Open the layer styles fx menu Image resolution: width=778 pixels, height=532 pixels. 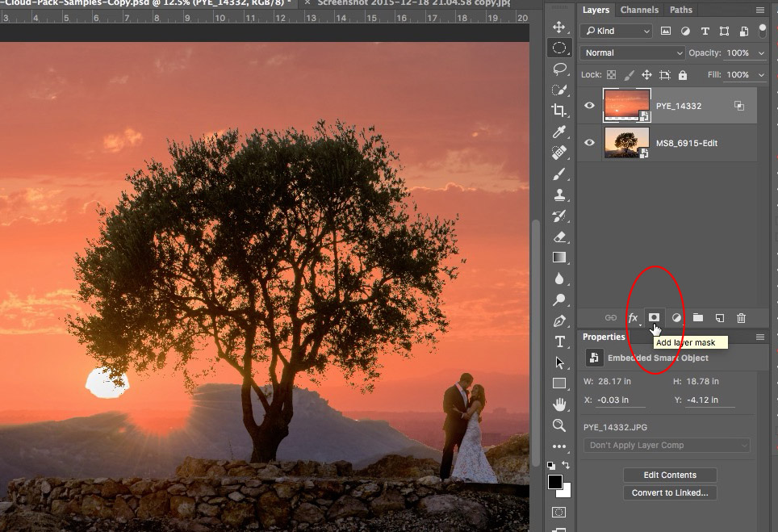coord(632,317)
